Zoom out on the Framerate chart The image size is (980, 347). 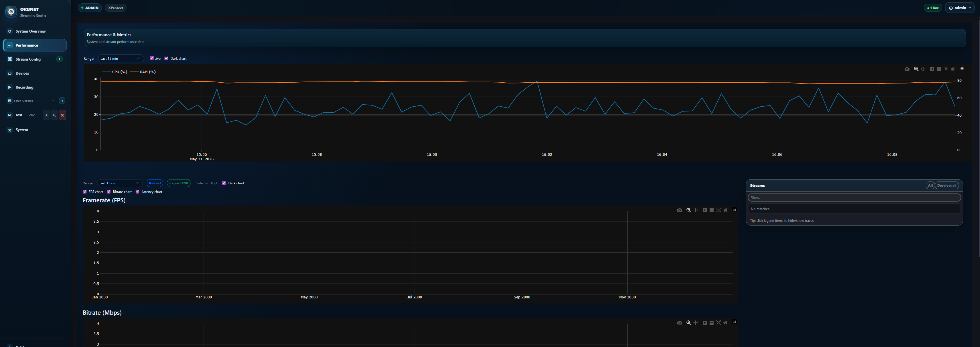(x=711, y=210)
